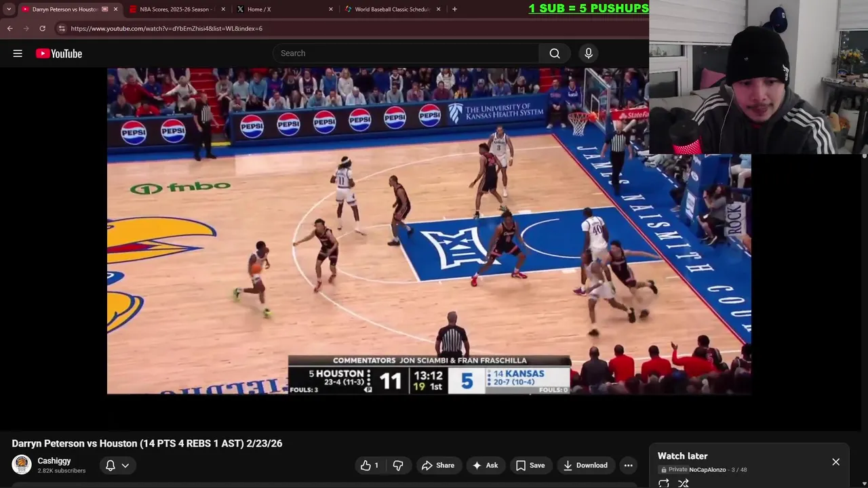The height and width of the screenshot is (488, 868).
Task: Open the YouTube guide hamburger menu
Action: click(18, 54)
